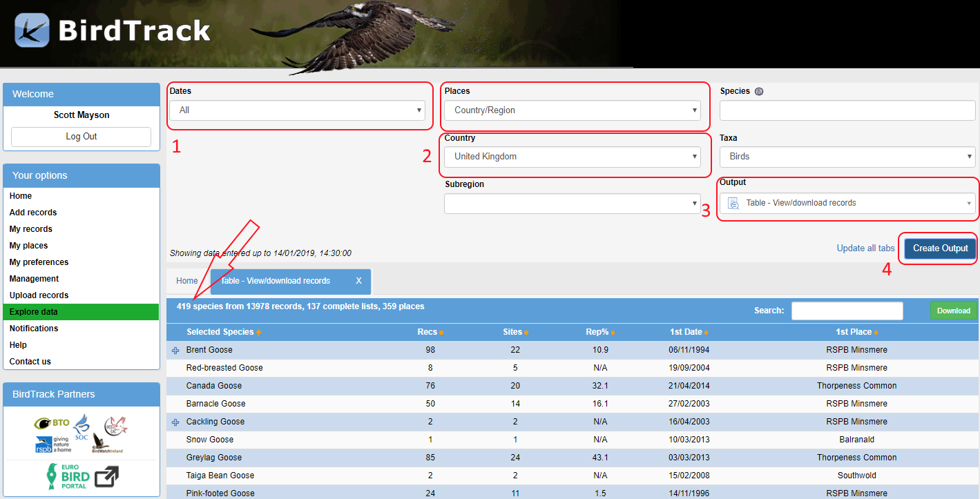Click the table Search input field
Image resolution: width=980 pixels, height=499 pixels.
(847, 311)
